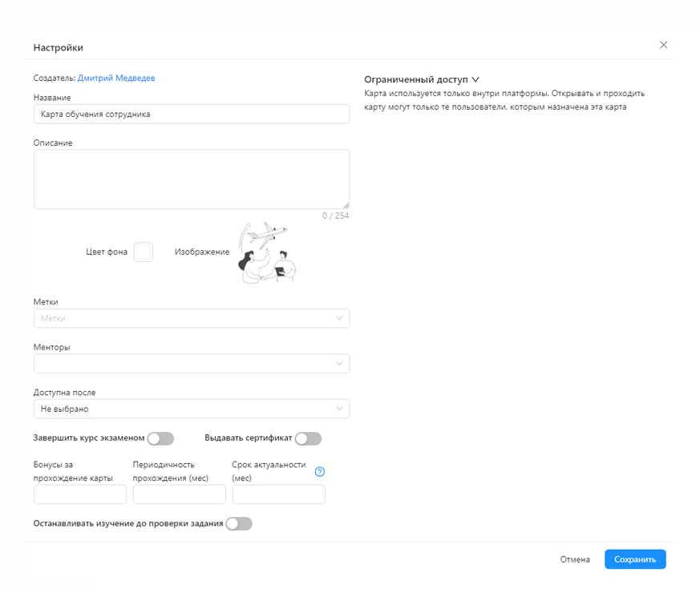Expand the Ограниченный доступ access selector
Screen dimensions: 700x593
coord(422,79)
